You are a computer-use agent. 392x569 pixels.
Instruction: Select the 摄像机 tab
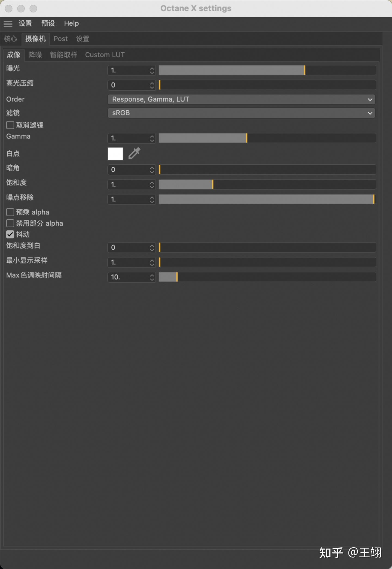pyautogui.click(x=35, y=39)
